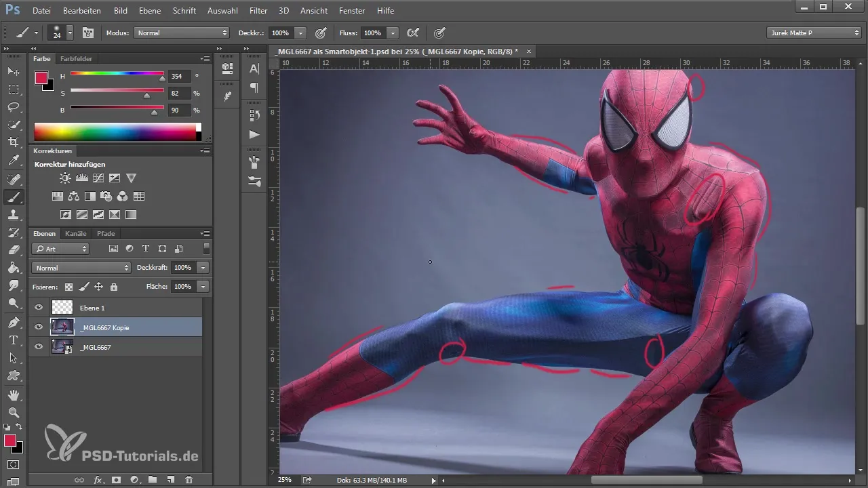Toggle lock image pixels
Image resolution: width=868 pixels, height=488 pixels.
pyautogui.click(x=83, y=287)
